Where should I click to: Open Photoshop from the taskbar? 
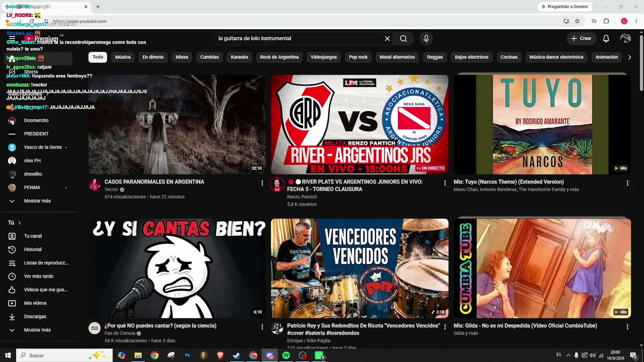coord(188,355)
